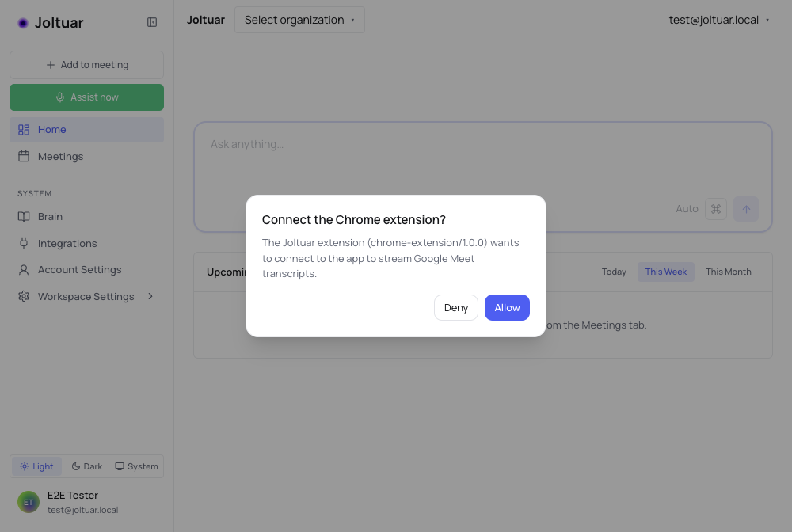Click the Meetings calendar icon
Viewport: 792px width, 532px height.
[x=24, y=157]
